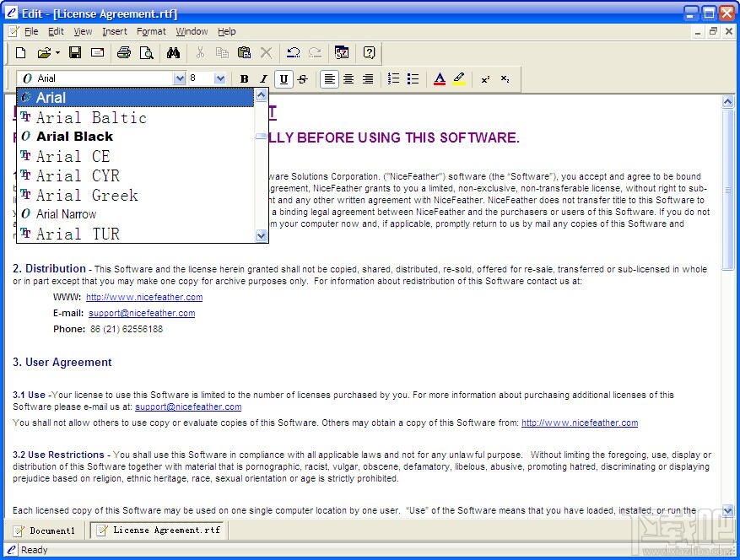Open the Help menu
Screen dimensions: 740x560
pyautogui.click(x=226, y=31)
